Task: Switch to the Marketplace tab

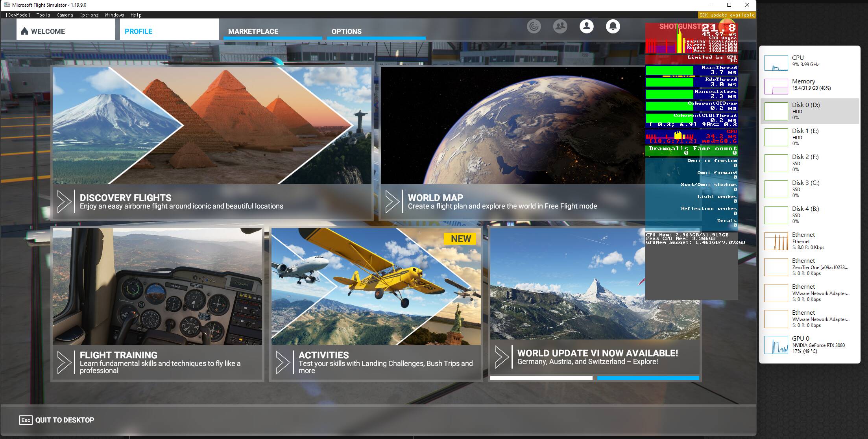Action: point(253,31)
